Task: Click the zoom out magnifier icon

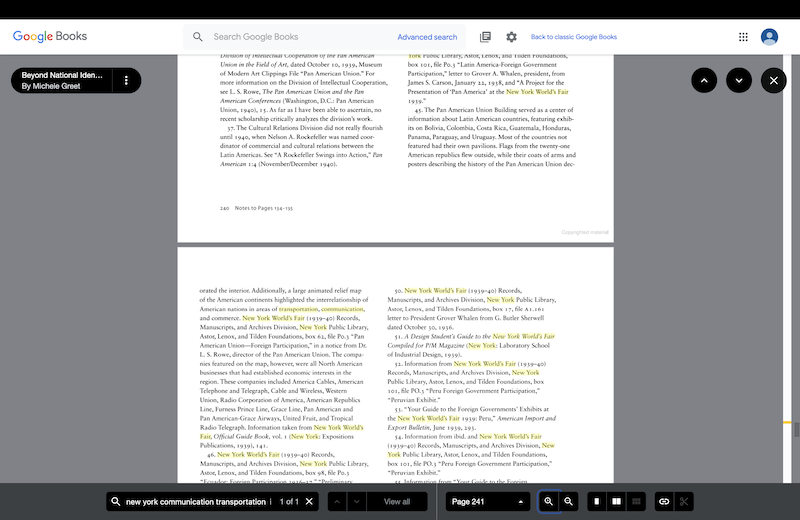Action: (x=568, y=501)
